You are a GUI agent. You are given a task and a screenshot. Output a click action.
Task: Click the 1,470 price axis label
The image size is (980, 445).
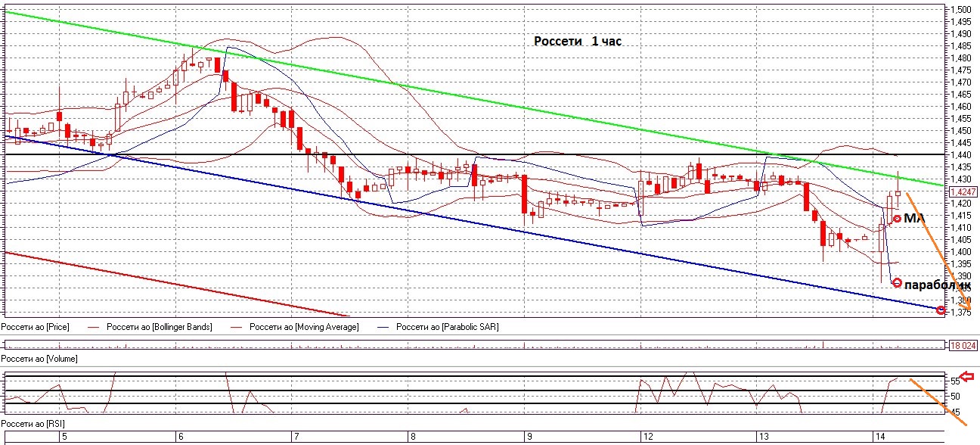point(961,82)
